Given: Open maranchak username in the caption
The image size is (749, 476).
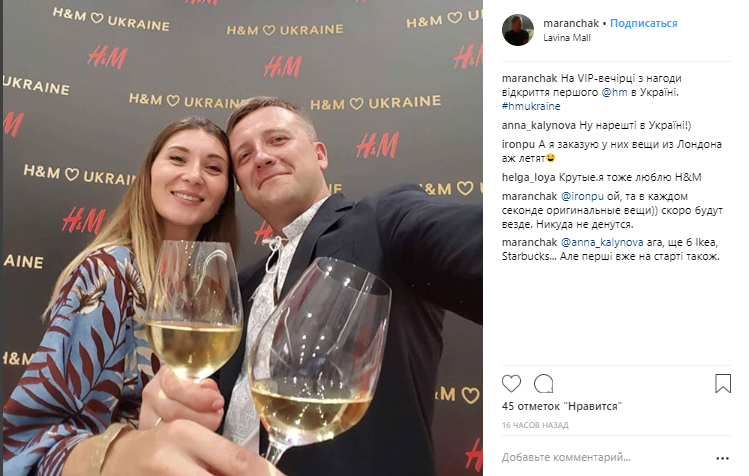Looking at the screenshot, I should coord(529,78).
